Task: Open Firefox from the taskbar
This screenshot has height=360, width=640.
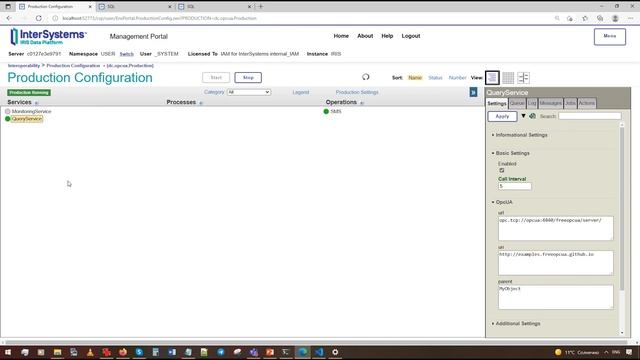Action: coord(123,352)
